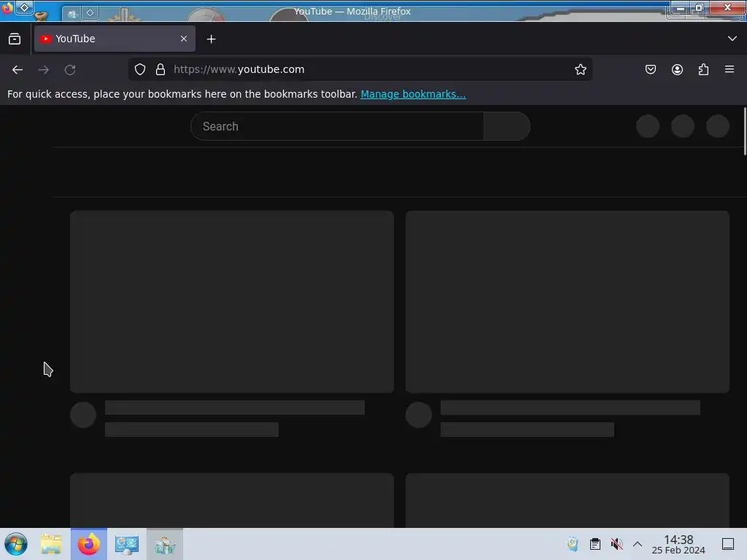Open the start menu launcher
Viewport: 747px width, 560px height.
point(16,544)
